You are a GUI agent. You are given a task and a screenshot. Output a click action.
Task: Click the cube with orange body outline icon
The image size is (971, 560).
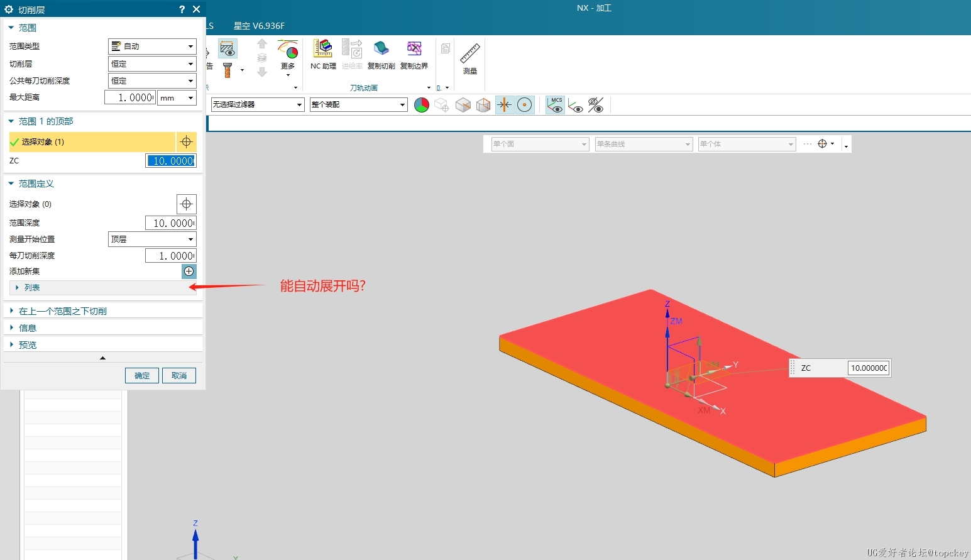click(483, 105)
